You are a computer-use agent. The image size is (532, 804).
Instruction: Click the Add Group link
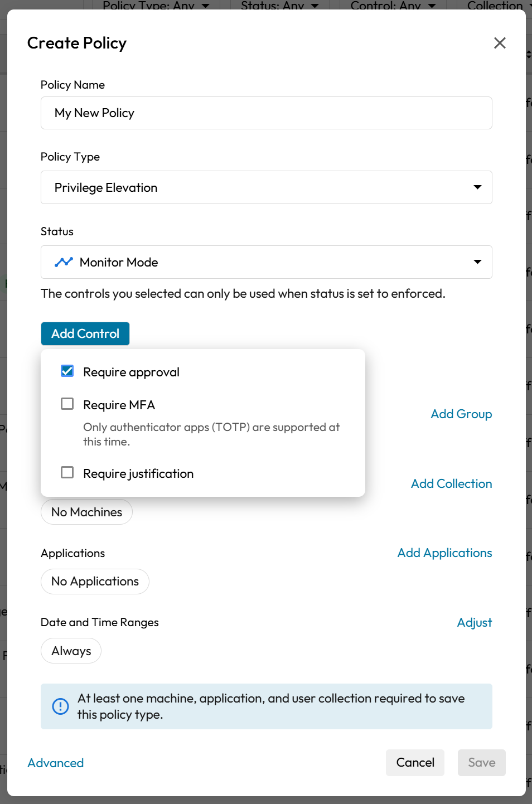[x=461, y=414]
